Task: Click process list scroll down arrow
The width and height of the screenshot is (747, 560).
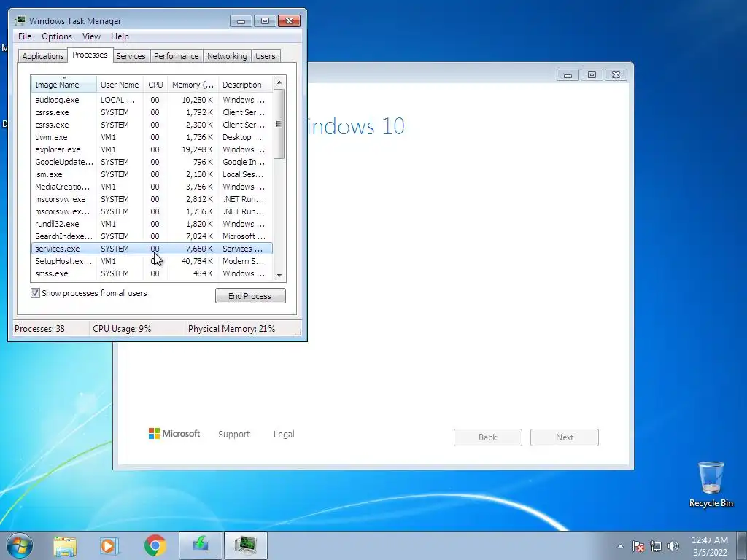Action: pos(279,275)
